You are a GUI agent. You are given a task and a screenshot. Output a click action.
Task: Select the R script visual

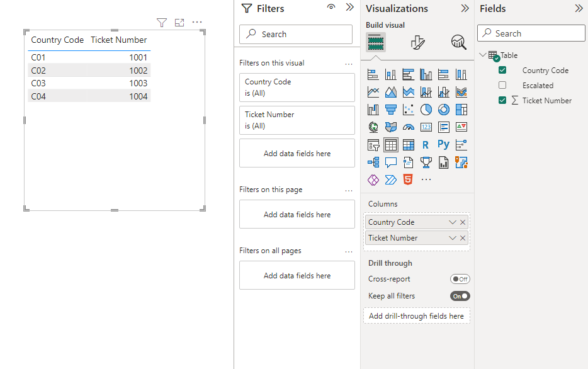426,145
